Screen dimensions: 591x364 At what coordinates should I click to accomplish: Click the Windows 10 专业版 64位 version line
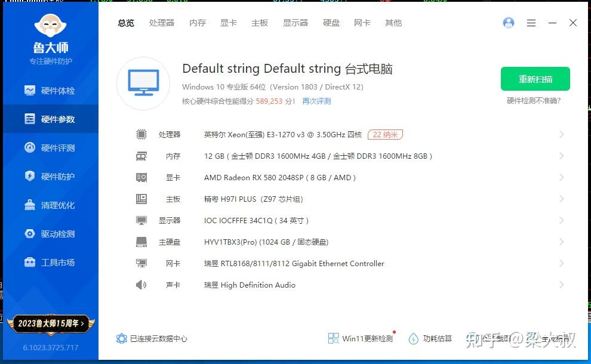(273, 87)
